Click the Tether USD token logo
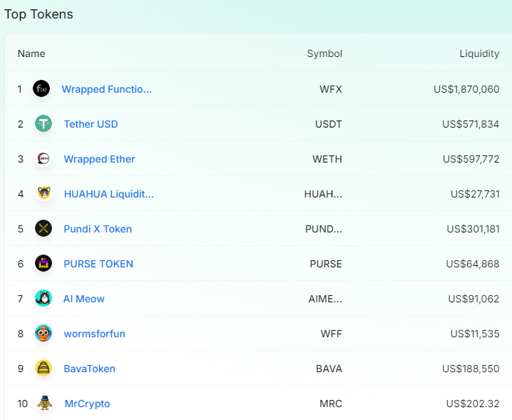Viewport: 512px width, 420px height. (43, 123)
